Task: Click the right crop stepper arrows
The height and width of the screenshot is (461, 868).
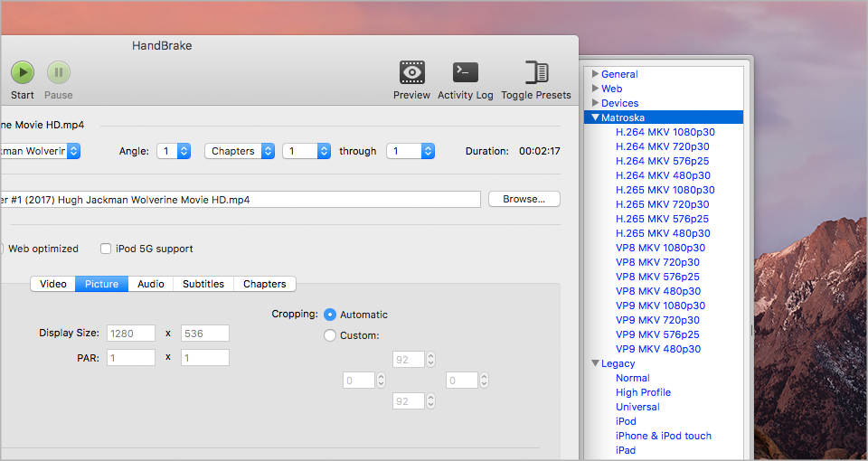Action: pyautogui.click(x=485, y=381)
